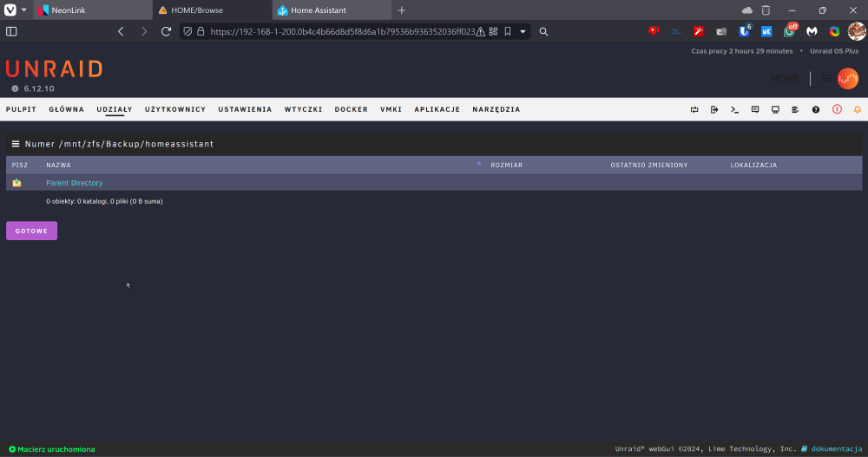Bookmark this page via bookmark icon

[x=508, y=31]
